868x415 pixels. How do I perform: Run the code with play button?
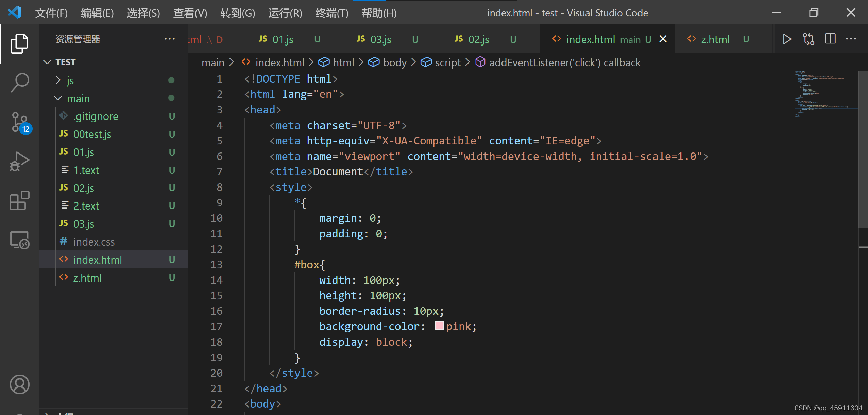pyautogui.click(x=787, y=39)
